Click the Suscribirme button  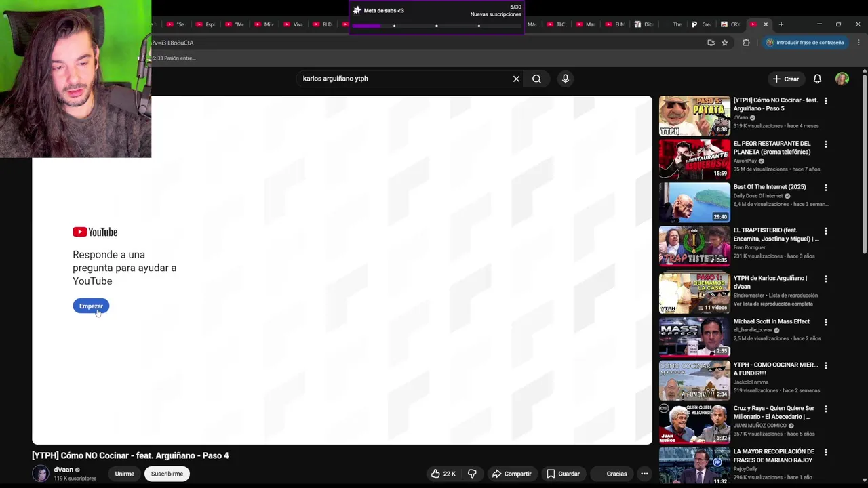(167, 474)
